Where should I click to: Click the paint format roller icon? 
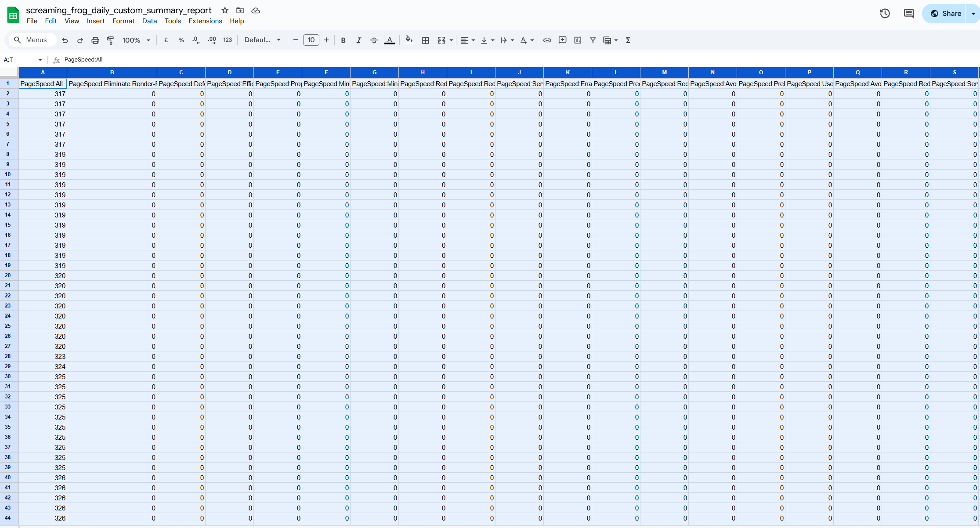pos(110,40)
